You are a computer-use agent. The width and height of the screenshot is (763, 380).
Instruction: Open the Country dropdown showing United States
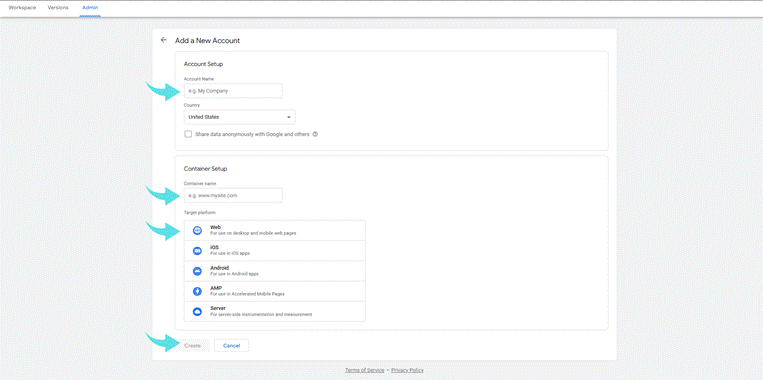239,117
